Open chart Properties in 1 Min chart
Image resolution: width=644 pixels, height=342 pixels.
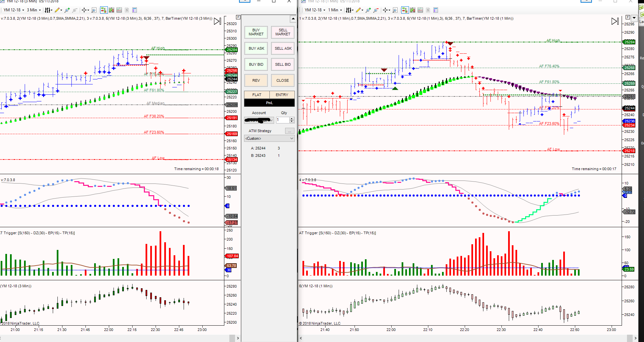click(436, 10)
